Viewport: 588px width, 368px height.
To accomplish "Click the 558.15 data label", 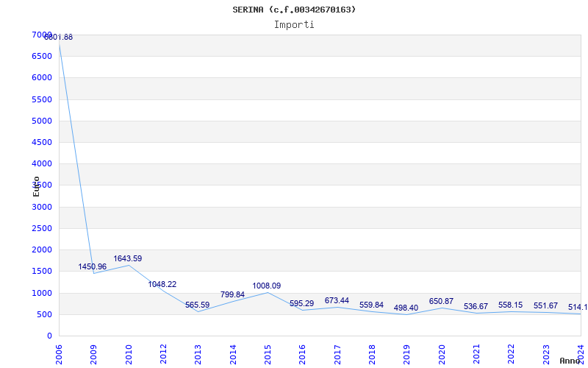I will pos(510,305).
